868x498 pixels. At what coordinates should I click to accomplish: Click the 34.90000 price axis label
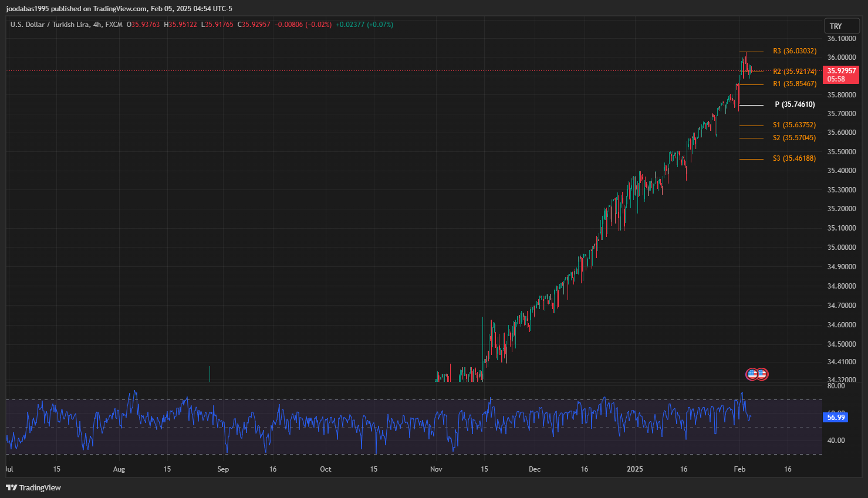click(842, 267)
